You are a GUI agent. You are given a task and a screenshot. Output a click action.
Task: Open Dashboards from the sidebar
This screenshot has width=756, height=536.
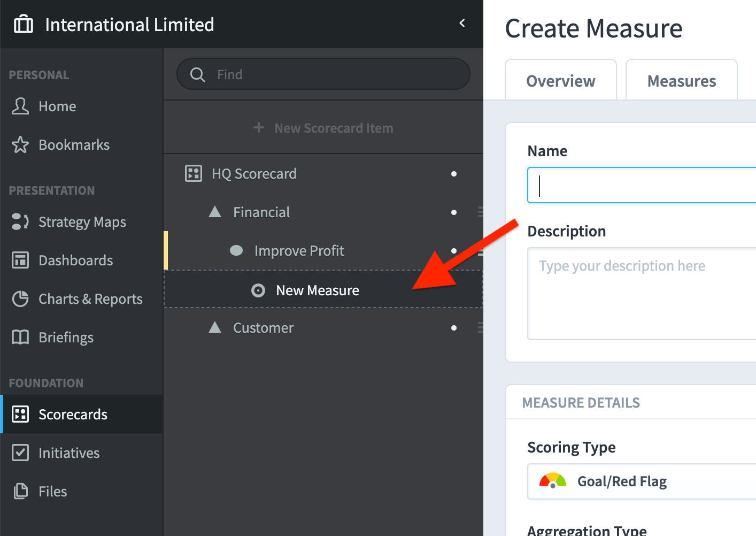click(x=75, y=260)
